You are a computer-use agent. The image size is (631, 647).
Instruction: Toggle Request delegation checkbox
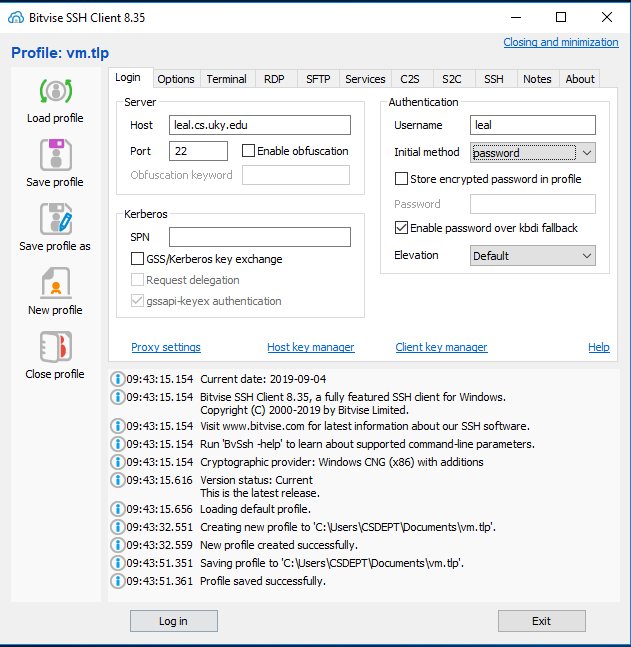[137, 280]
